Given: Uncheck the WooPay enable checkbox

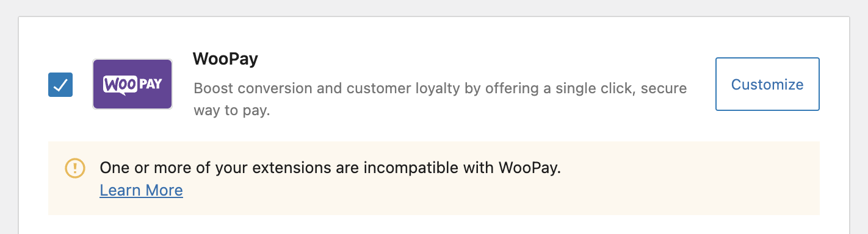Looking at the screenshot, I should (60, 85).
